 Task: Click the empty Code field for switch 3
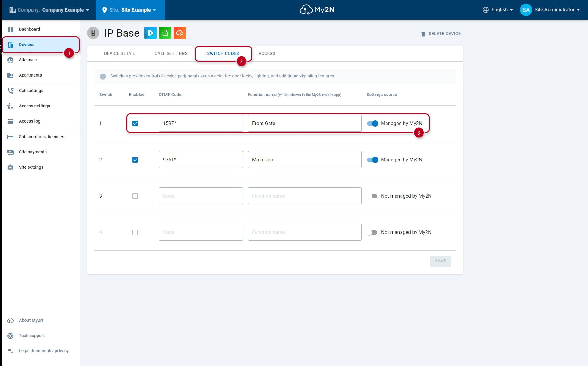click(x=201, y=196)
